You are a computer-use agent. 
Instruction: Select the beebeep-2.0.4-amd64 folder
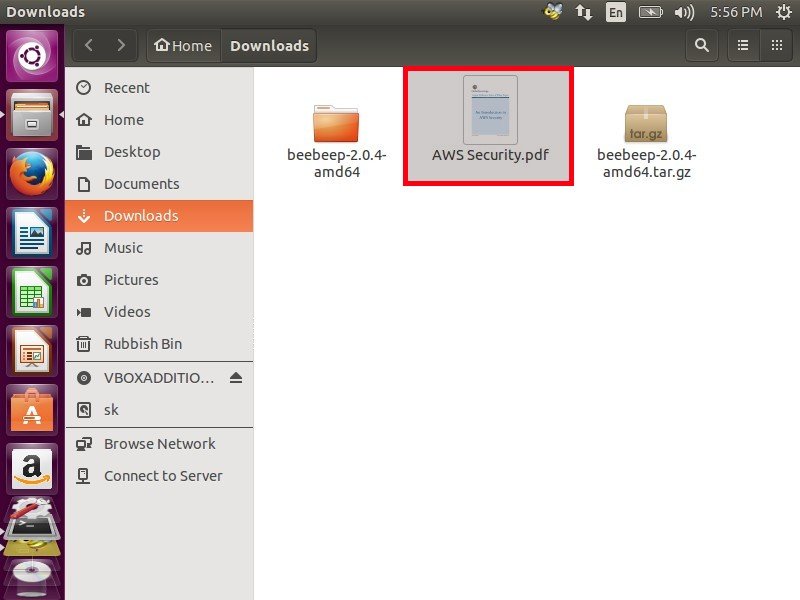pyautogui.click(x=336, y=141)
